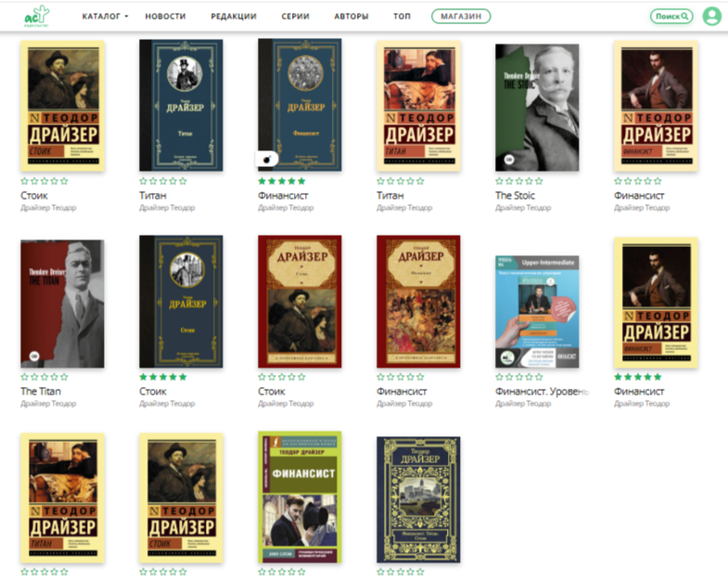
Task: Open the Серии menu item
Action: click(x=295, y=17)
